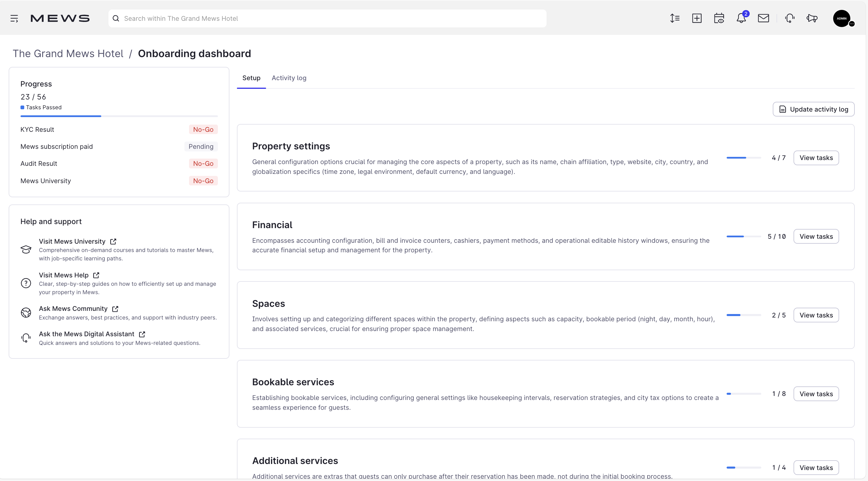This screenshot has height=481, width=868.
Task: Open the mail inbox icon
Action: click(x=764, y=18)
